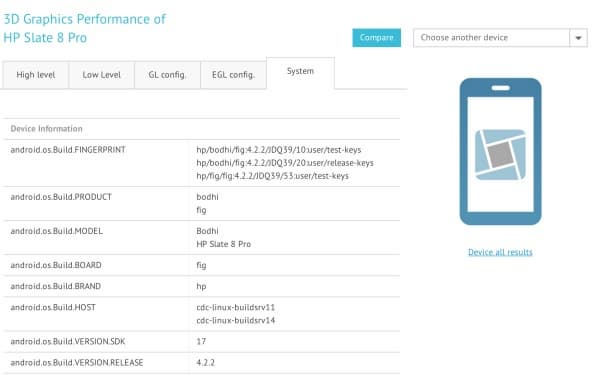Click the GFXBench logo inside phone screen

[500, 154]
